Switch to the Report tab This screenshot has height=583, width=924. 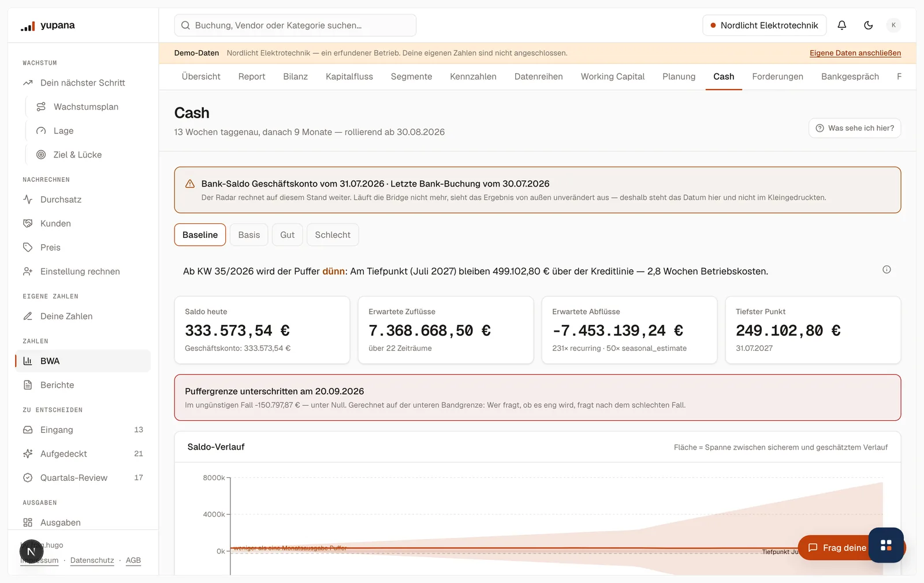coord(252,77)
